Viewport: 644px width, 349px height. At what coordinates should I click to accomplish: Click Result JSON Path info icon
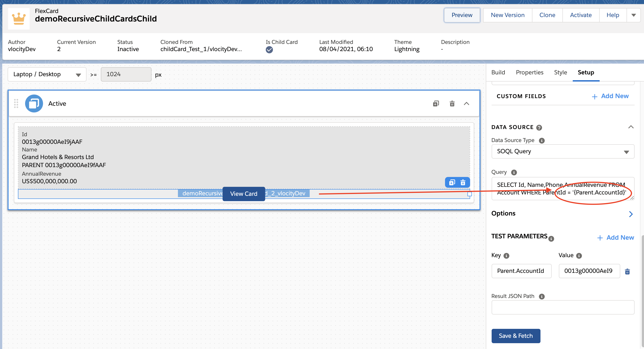tap(542, 296)
